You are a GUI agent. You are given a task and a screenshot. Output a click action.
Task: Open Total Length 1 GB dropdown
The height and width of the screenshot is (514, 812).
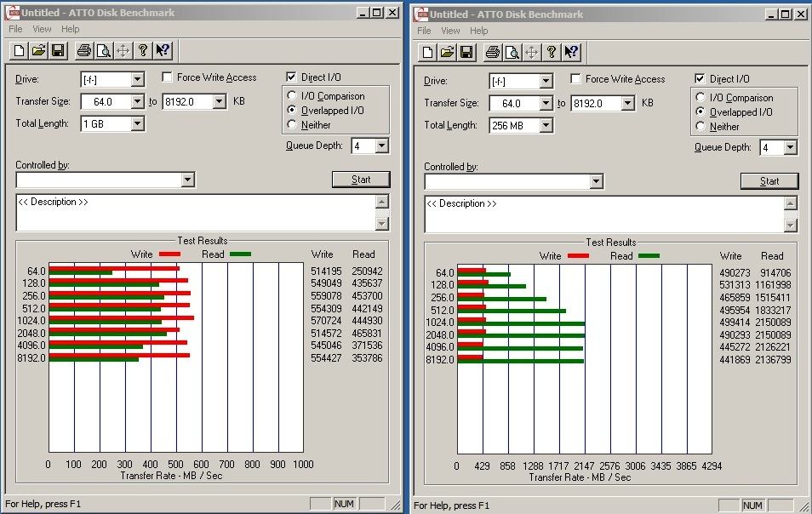point(137,123)
